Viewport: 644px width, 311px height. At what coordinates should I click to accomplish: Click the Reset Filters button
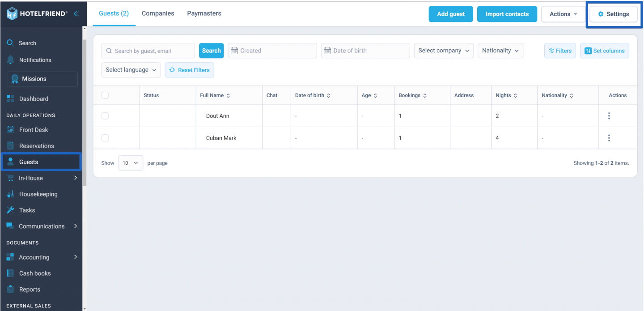pyautogui.click(x=190, y=70)
